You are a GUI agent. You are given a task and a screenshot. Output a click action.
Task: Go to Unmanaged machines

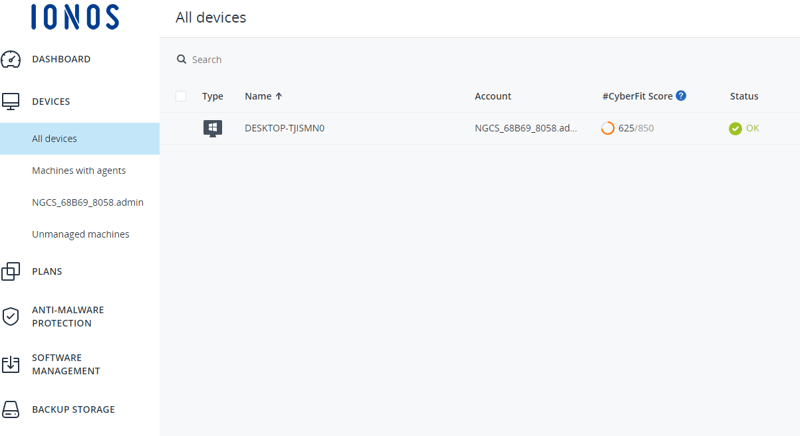pos(80,235)
